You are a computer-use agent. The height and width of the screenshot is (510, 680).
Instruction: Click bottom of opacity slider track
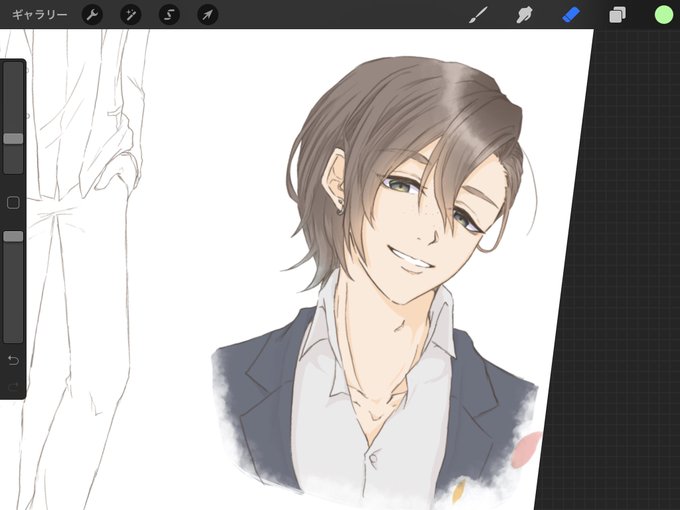[x=13, y=336]
